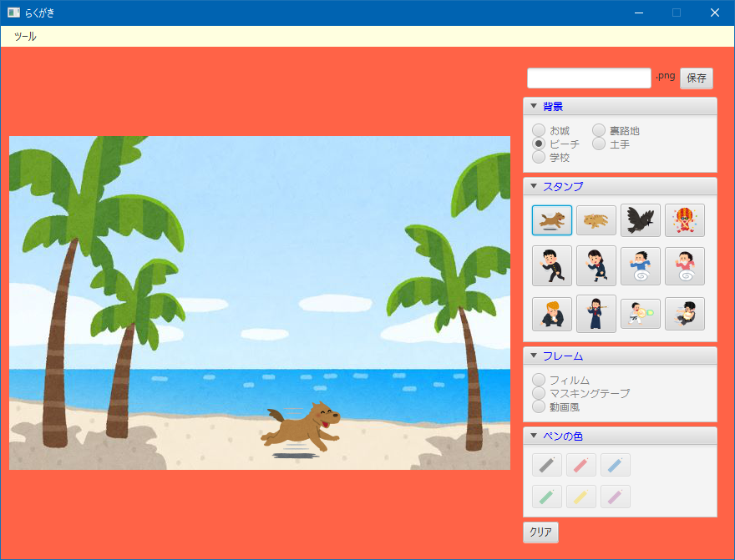Open the ツール menu
This screenshot has width=735, height=560.
point(25,37)
